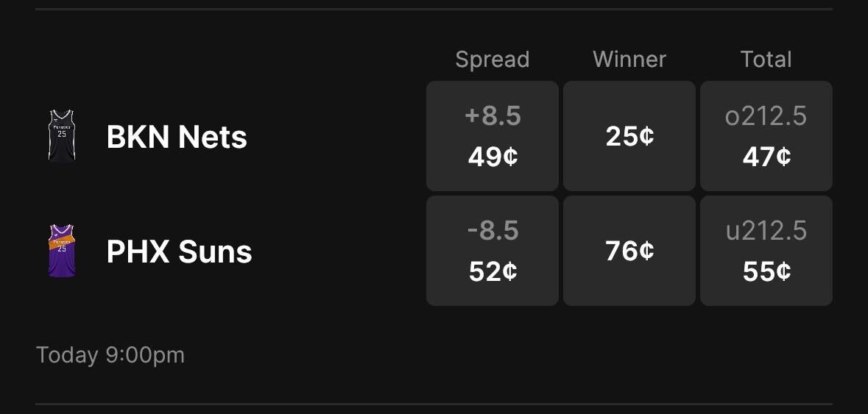Click the Total column header

click(766, 60)
